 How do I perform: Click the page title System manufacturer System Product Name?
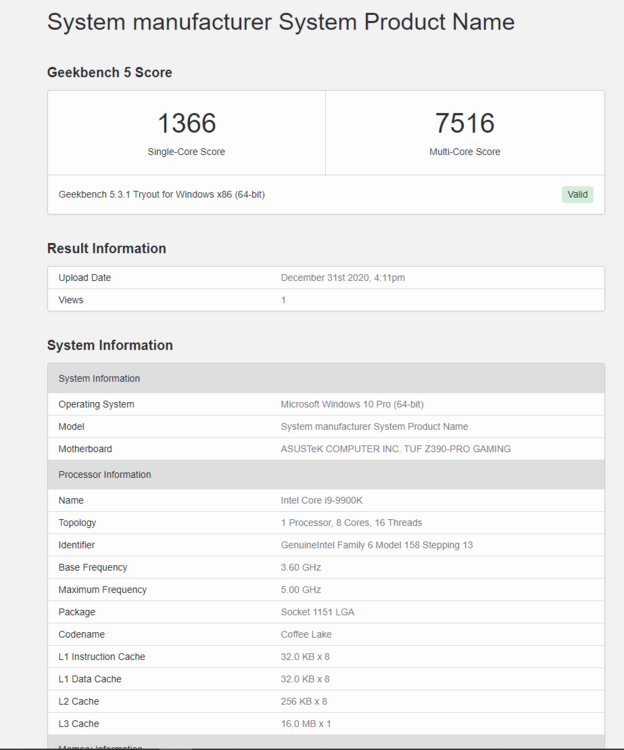pyautogui.click(x=281, y=22)
